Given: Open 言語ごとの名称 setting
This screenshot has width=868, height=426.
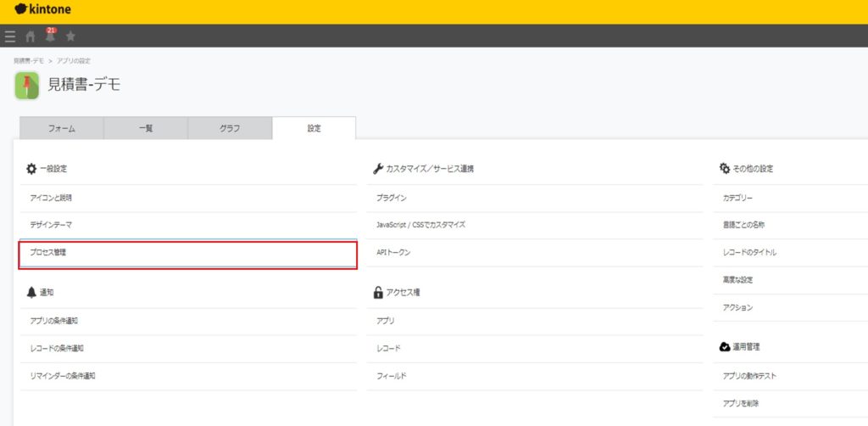Looking at the screenshot, I should coord(791,225).
